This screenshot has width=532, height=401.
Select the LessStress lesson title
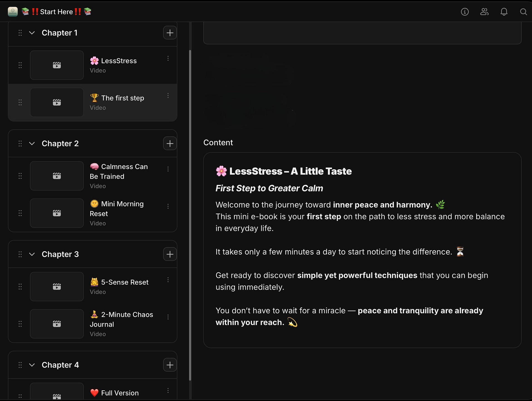tap(113, 61)
